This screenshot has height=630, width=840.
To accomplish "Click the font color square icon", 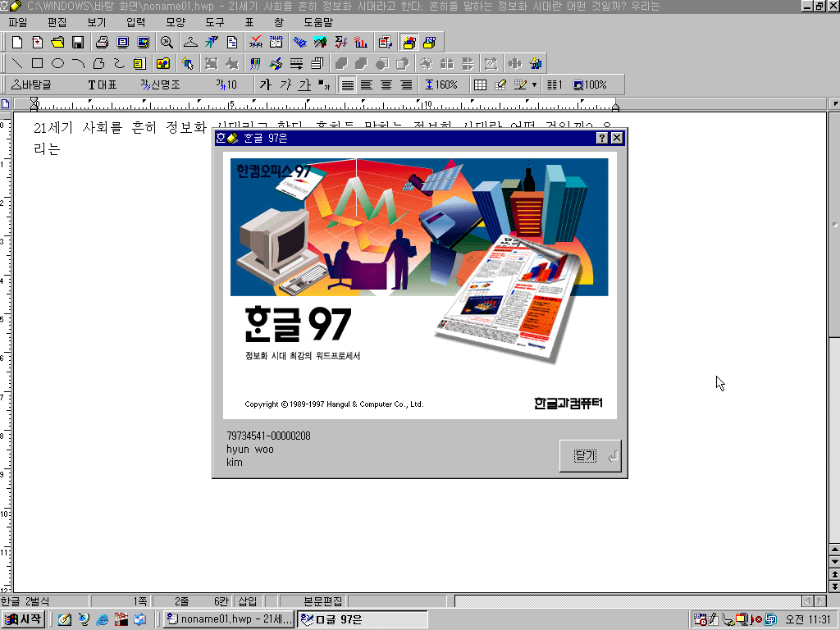I will click(325, 84).
